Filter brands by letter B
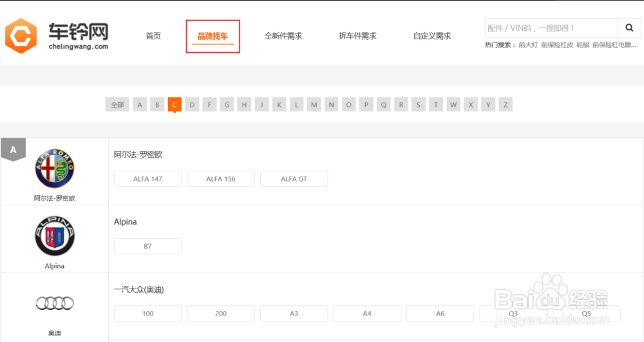The height and width of the screenshot is (342, 644). coord(157,105)
